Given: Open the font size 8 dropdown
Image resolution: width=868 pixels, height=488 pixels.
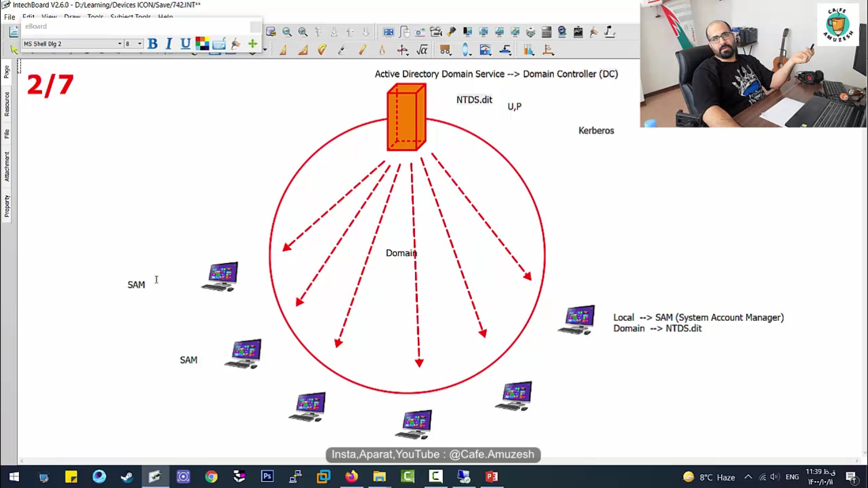Looking at the screenshot, I should pyautogui.click(x=134, y=44).
